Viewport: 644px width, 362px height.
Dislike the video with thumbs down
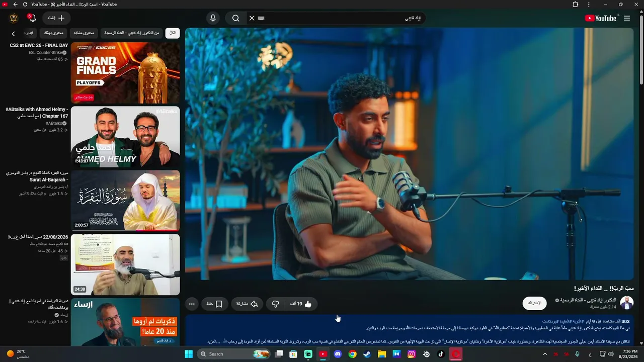pos(275,304)
